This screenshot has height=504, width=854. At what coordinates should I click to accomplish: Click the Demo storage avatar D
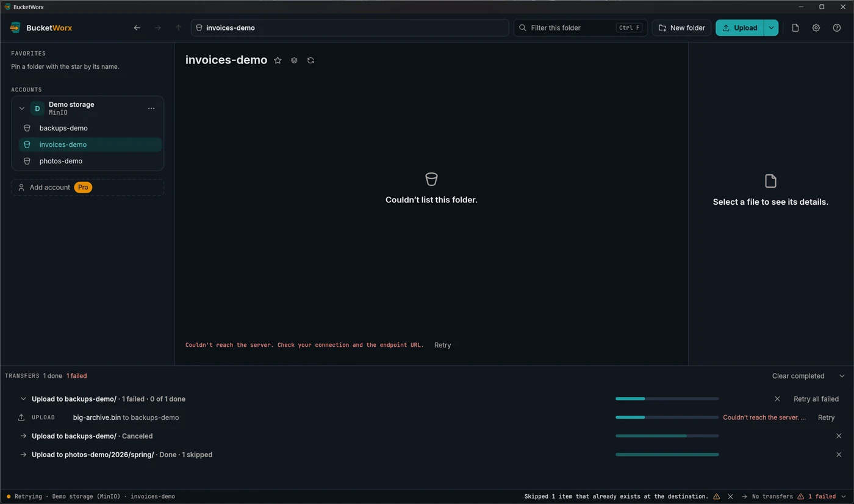tap(37, 108)
